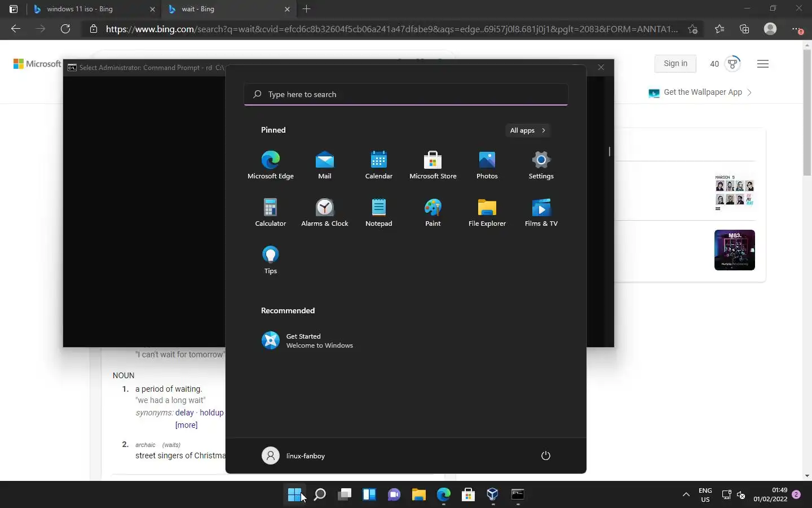812x508 pixels.
Task: Refresh the Bing page in Edge
Action: point(65,29)
